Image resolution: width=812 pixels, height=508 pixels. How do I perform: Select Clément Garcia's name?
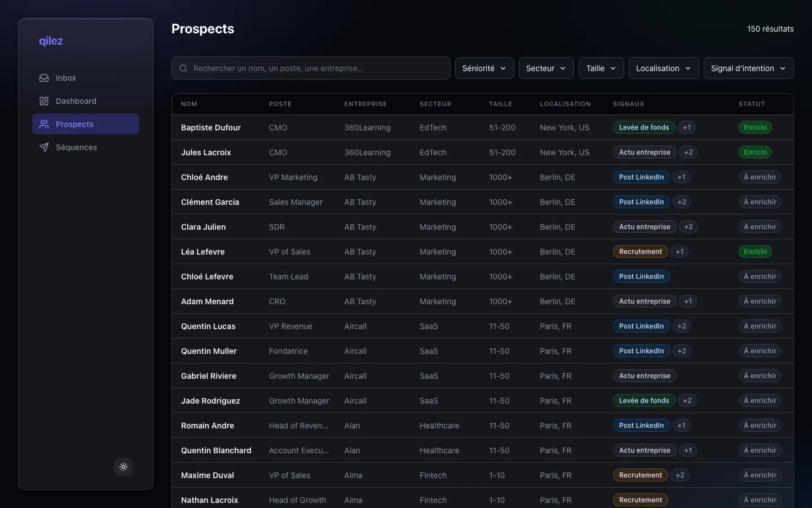click(x=210, y=202)
